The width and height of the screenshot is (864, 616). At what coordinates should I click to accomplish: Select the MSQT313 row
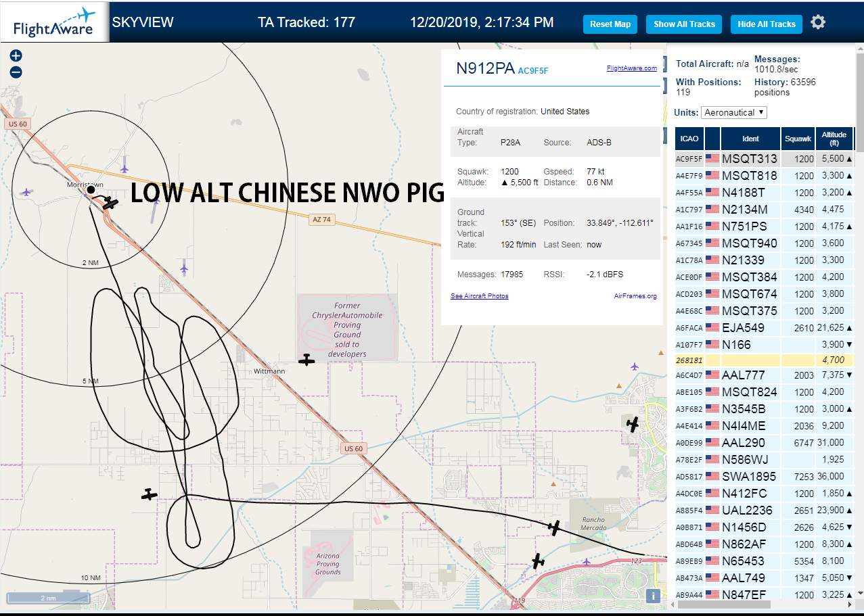click(x=765, y=159)
